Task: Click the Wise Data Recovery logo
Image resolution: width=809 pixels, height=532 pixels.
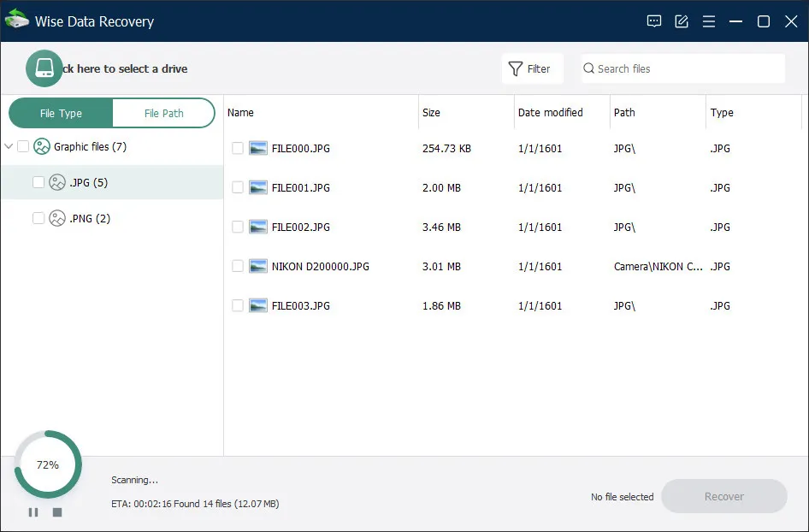Action: click(x=16, y=20)
